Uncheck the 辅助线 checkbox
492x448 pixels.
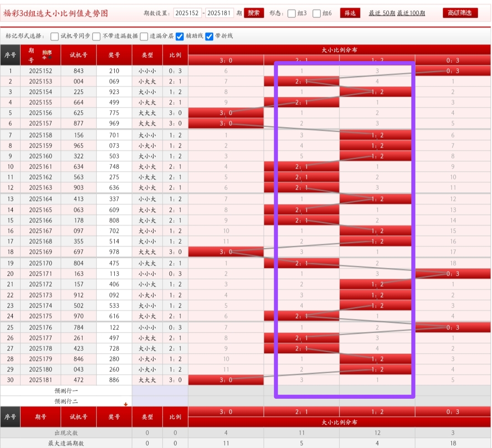[x=180, y=36]
